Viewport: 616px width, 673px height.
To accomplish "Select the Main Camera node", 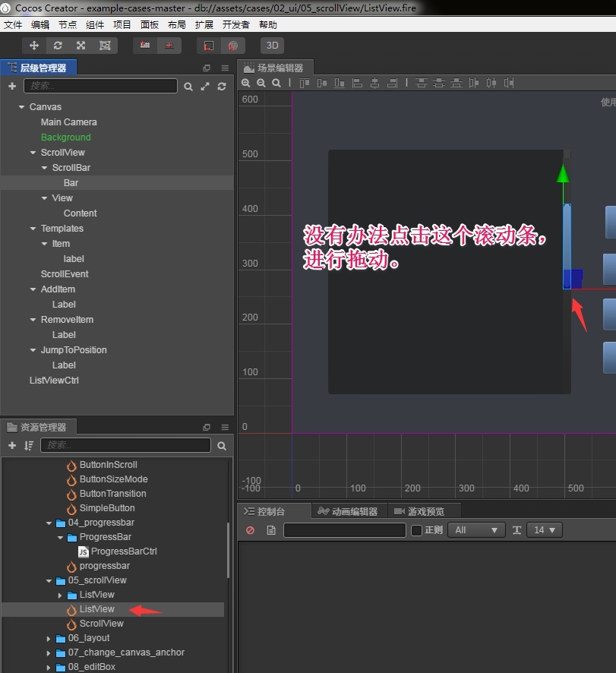I will pyautogui.click(x=68, y=122).
